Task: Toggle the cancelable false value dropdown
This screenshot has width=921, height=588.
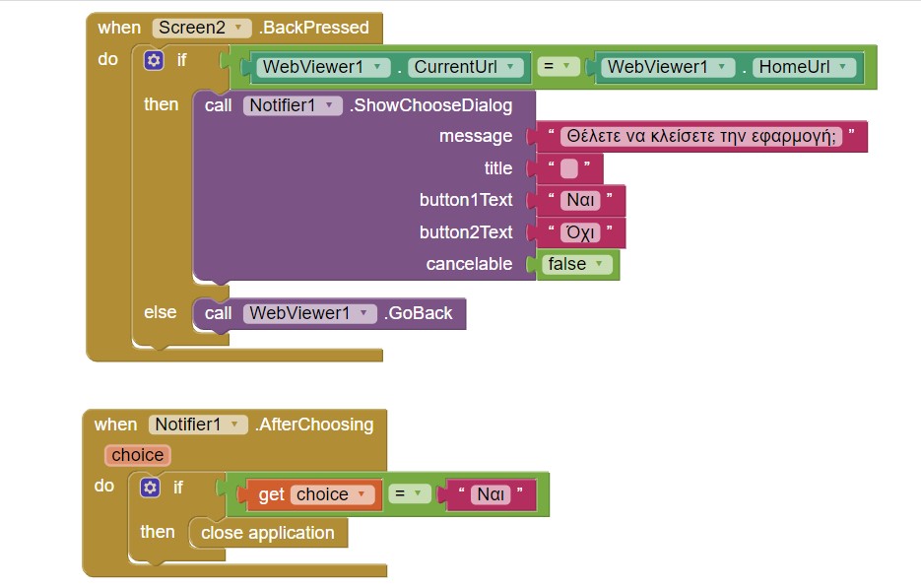Action: pos(596,265)
